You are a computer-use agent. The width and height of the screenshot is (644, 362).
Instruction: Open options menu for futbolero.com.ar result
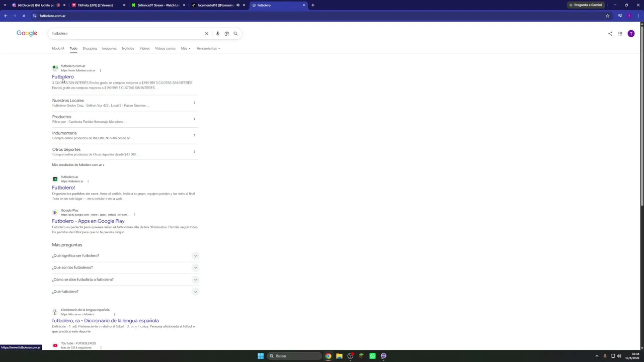point(100,70)
